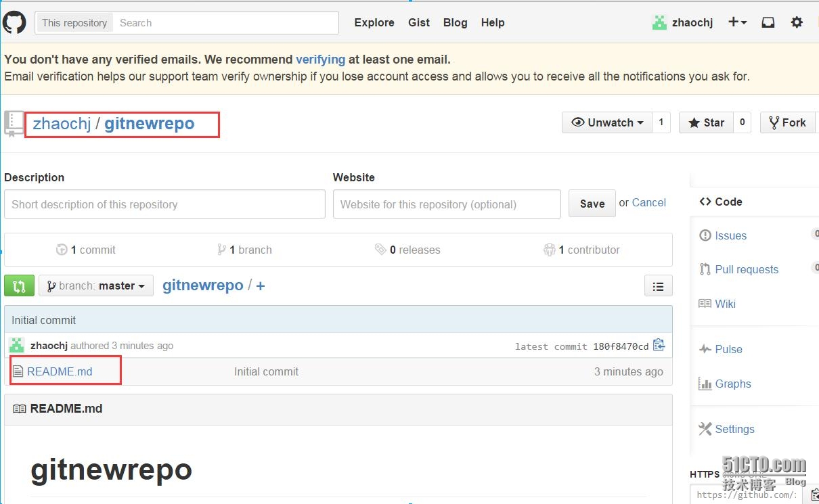Open the plus create-new menu

click(737, 22)
